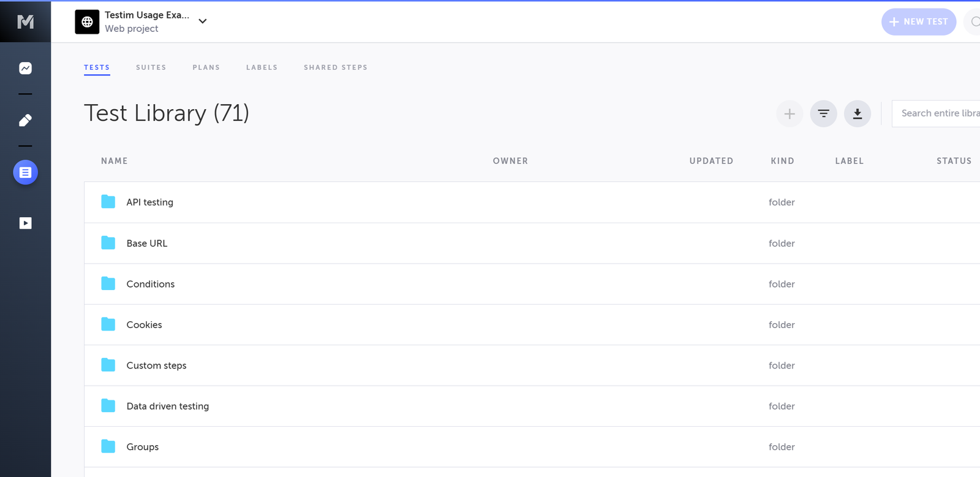Screen dimensions: 980x477
Task: Switch to the Plans tab
Action: tap(206, 67)
